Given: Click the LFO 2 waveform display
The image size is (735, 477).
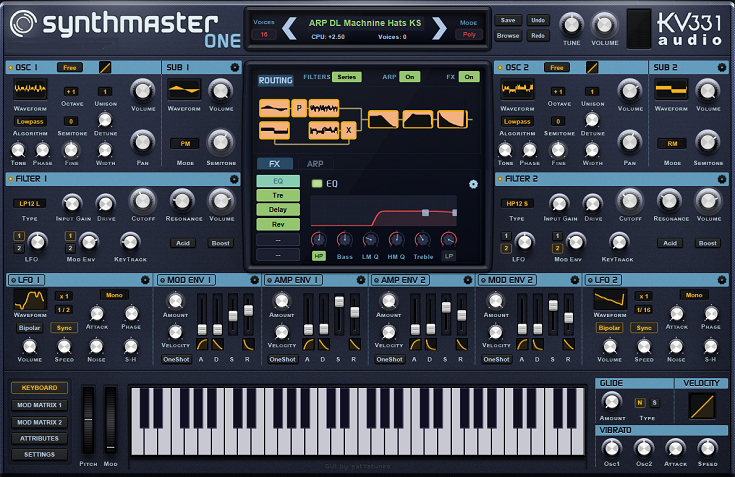Looking at the screenshot, I should (610, 299).
